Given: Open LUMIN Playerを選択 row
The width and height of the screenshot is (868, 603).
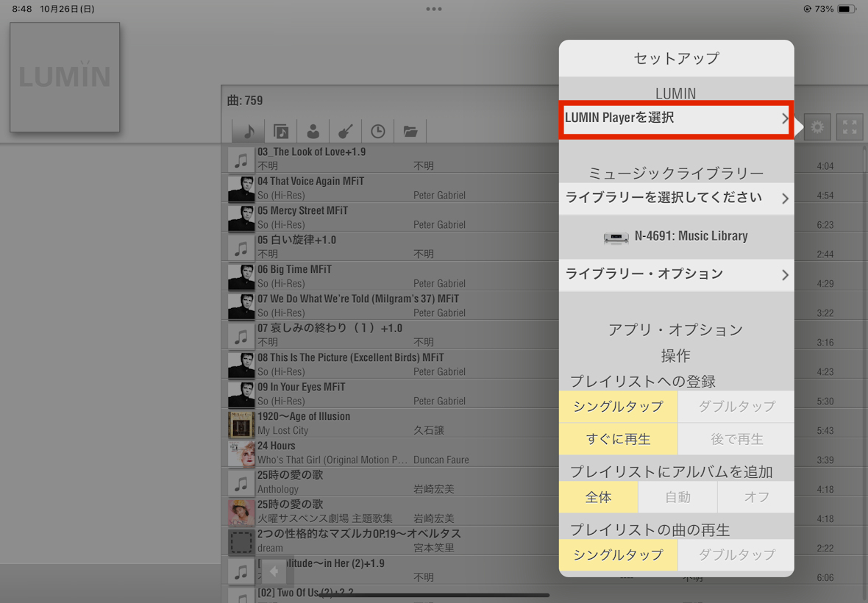Looking at the screenshot, I should 676,118.
